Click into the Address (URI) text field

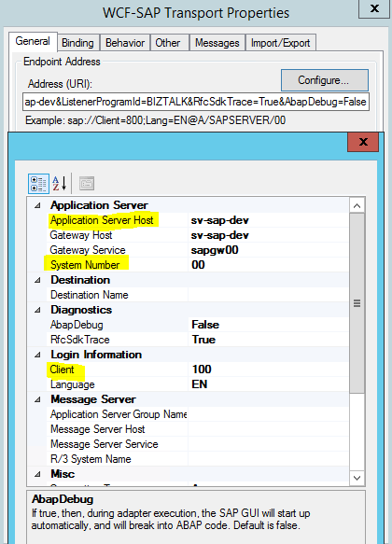tap(196, 102)
